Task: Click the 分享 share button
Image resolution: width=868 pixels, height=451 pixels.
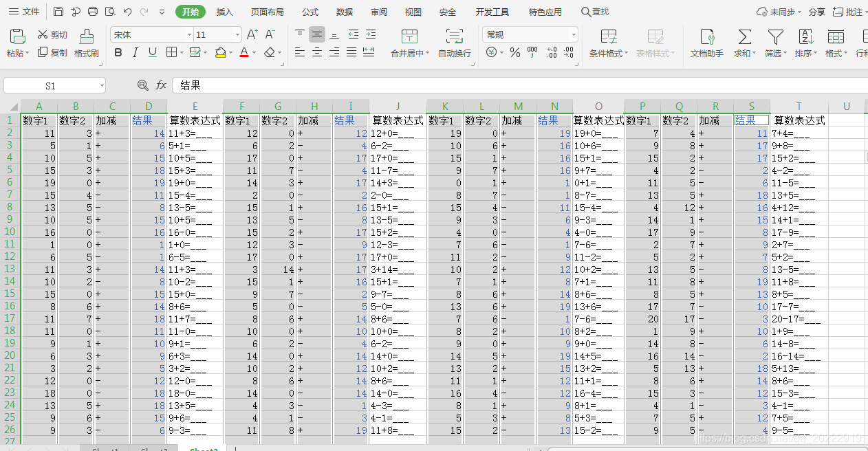Action: click(x=816, y=12)
